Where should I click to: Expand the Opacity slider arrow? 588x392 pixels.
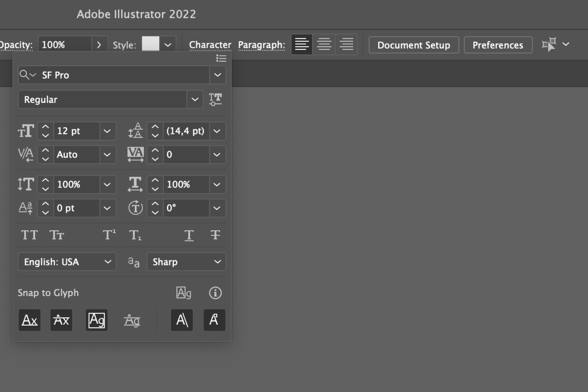[x=99, y=45]
